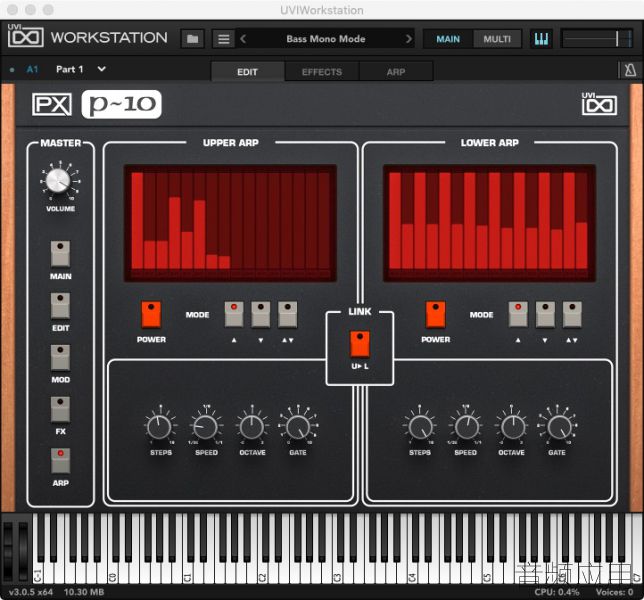The width and height of the screenshot is (644, 600).
Task: Click the UVI logo in instrument header
Action: 599,104
